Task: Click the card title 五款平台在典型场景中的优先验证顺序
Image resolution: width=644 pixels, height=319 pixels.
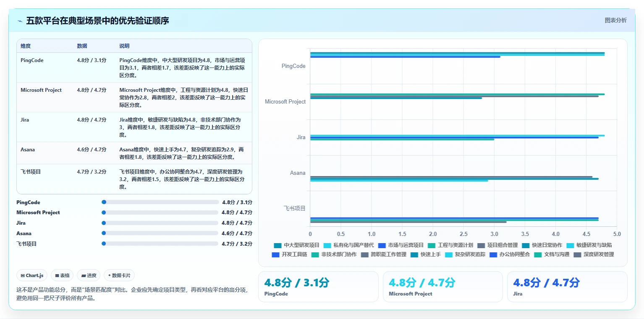Action: [98, 21]
